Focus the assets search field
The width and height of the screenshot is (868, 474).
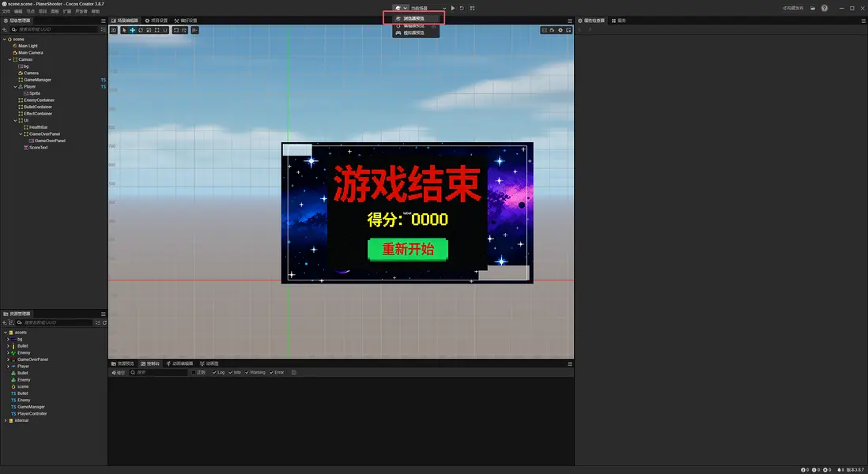[55, 322]
